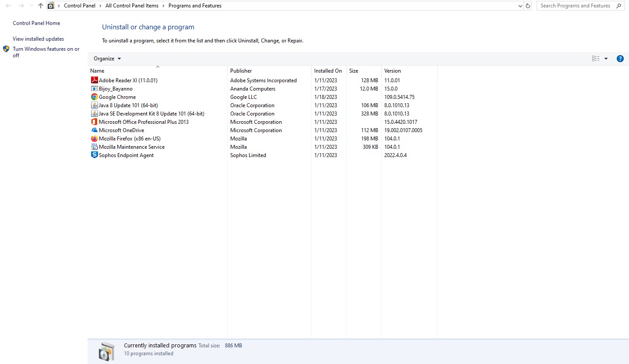Click the Microsoft OneDrive cloud icon

94,130
